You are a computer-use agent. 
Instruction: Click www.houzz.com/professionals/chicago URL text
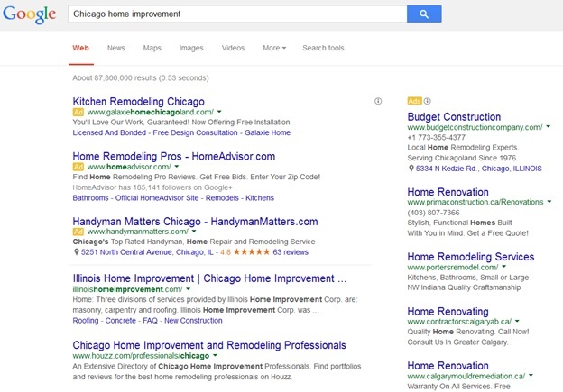(x=141, y=356)
